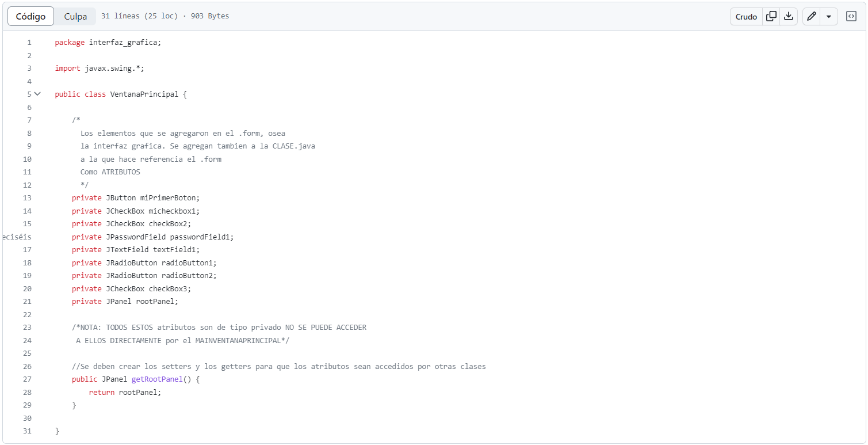Switch to the Culpa view

point(75,16)
